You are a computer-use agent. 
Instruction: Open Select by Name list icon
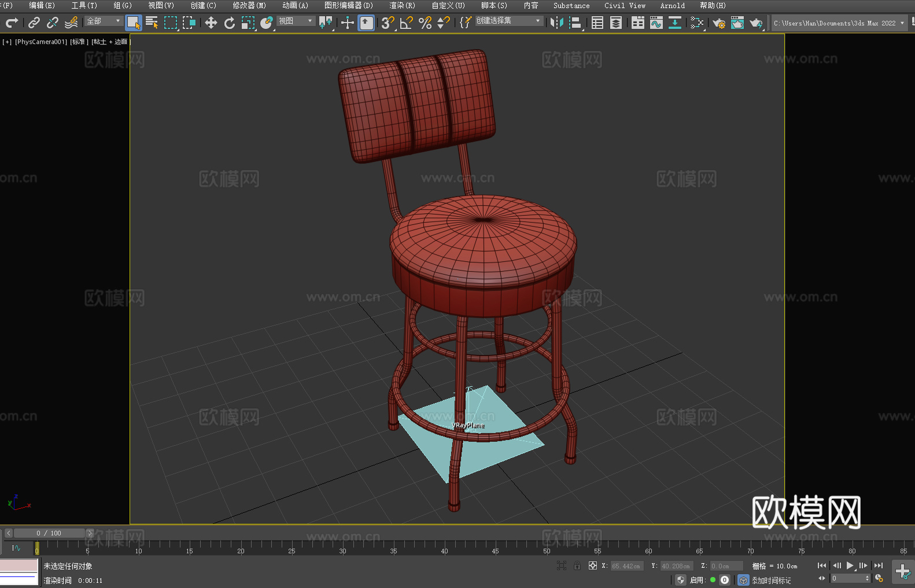coord(152,23)
